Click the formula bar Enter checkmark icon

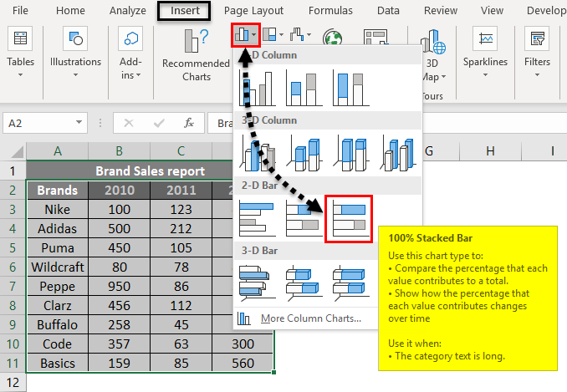[159, 123]
